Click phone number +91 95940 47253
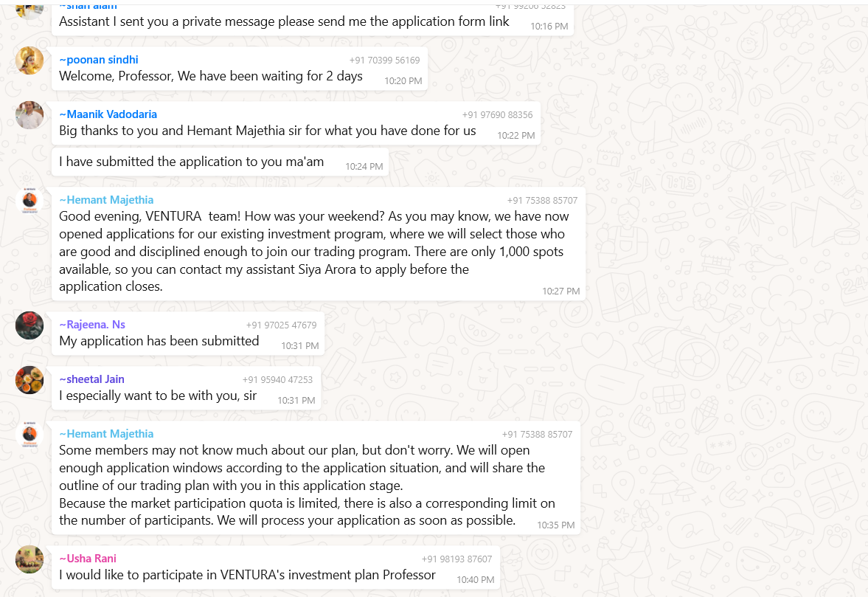The image size is (868, 597). click(277, 380)
